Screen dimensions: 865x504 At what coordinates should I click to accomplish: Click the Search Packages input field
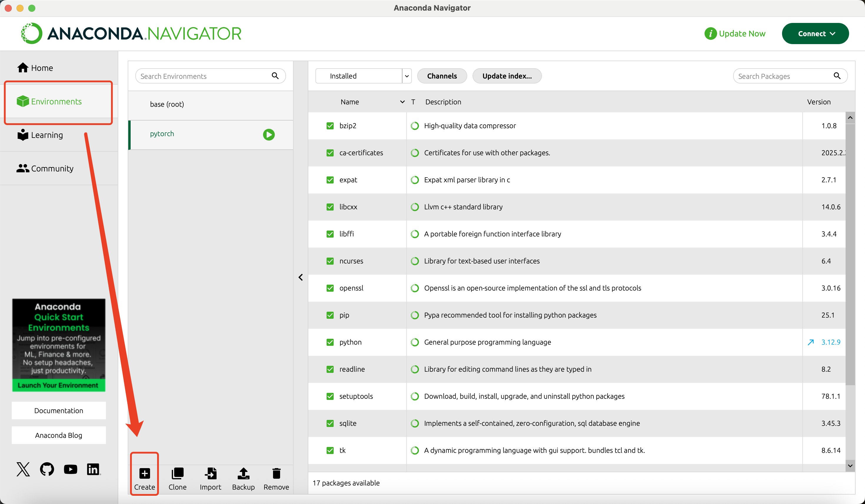[x=784, y=76]
